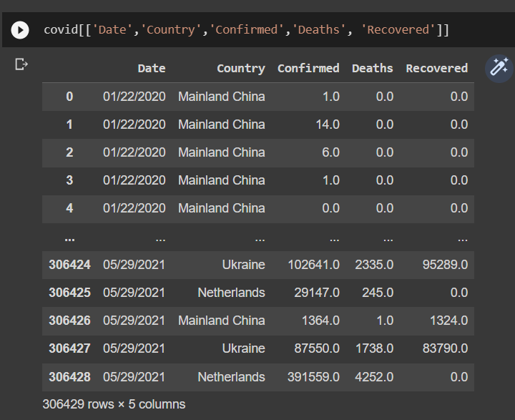Select the Country column header
Screen dimensions: 515x420
[241, 69]
